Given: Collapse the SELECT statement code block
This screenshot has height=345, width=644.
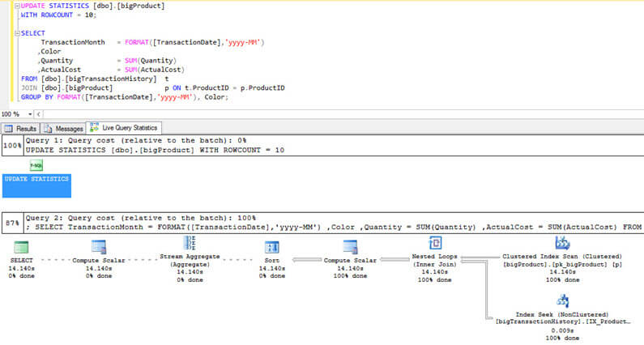Looking at the screenshot, I should pyautogui.click(x=17, y=33).
